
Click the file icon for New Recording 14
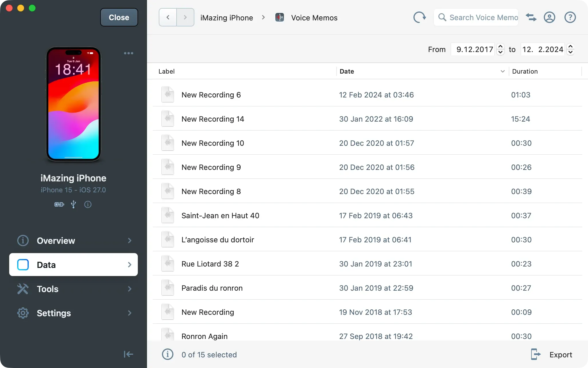coord(168,118)
